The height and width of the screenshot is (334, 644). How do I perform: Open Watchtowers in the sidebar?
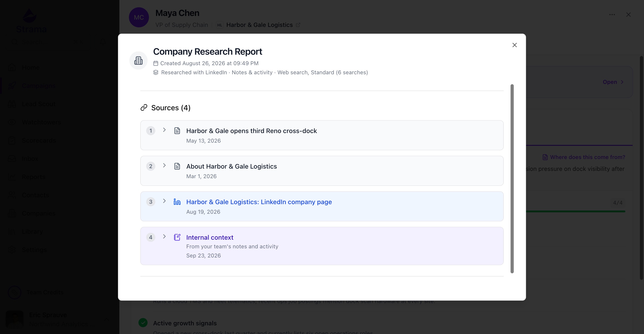41,122
